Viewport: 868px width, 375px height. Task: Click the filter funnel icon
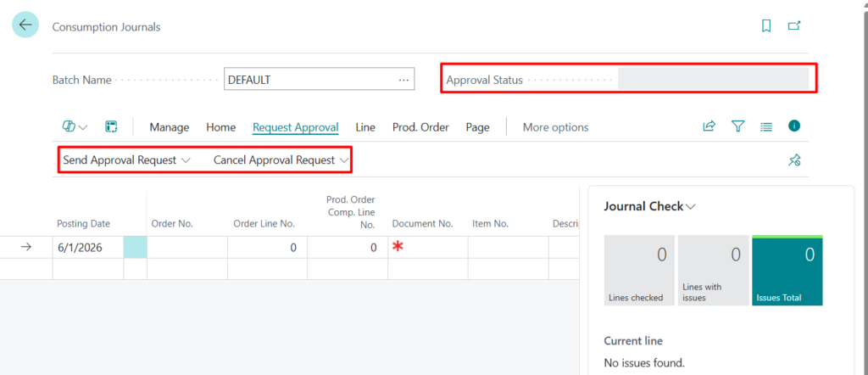pyautogui.click(x=737, y=127)
